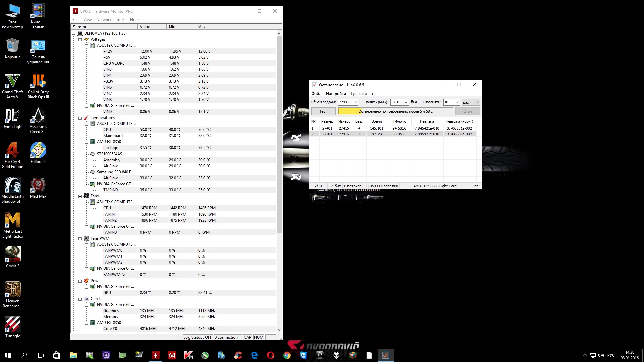Open problem size dropdown 27401
Viewport: 644px width, 362px height.
coord(355,102)
